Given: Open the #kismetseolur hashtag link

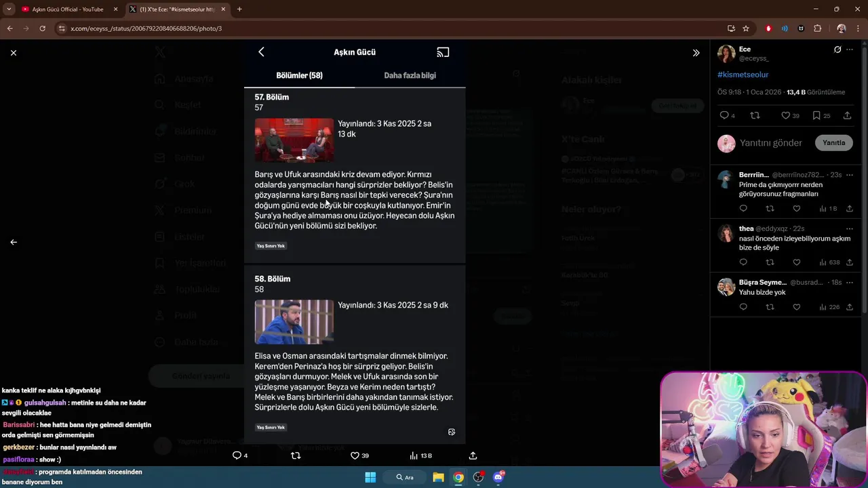Looking at the screenshot, I should pyautogui.click(x=743, y=75).
